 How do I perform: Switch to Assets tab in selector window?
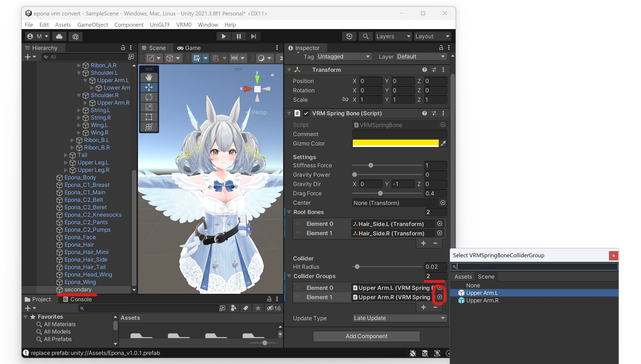(x=463, y=277)
